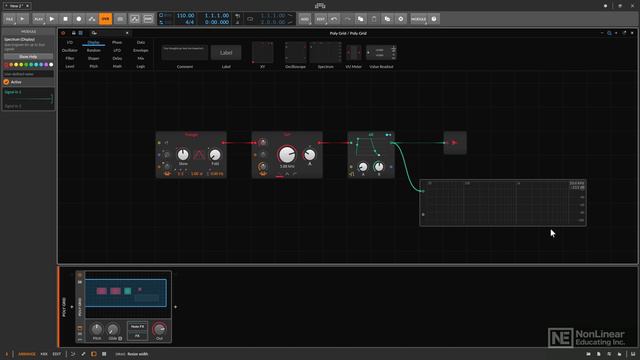Click the play position 1.1.1.00 display
This screenshot has height=360, width=640.
click(x=217, y=16)
